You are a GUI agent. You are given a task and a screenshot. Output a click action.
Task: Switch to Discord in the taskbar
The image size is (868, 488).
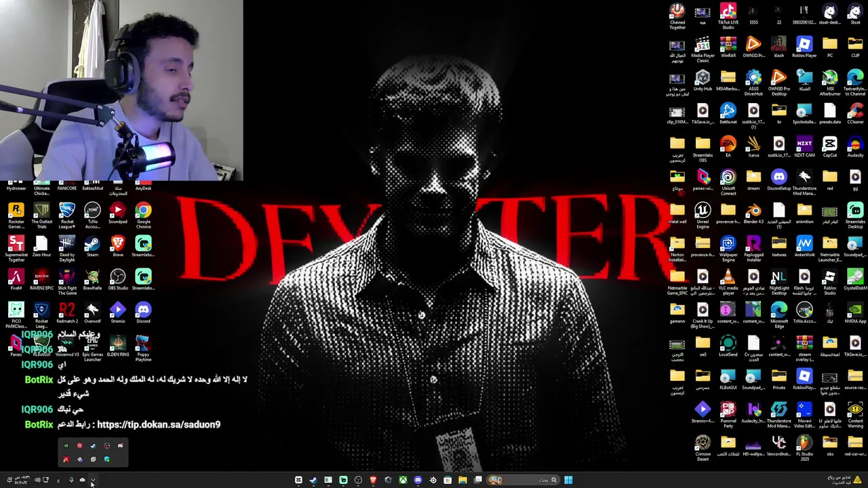(418, 480)
